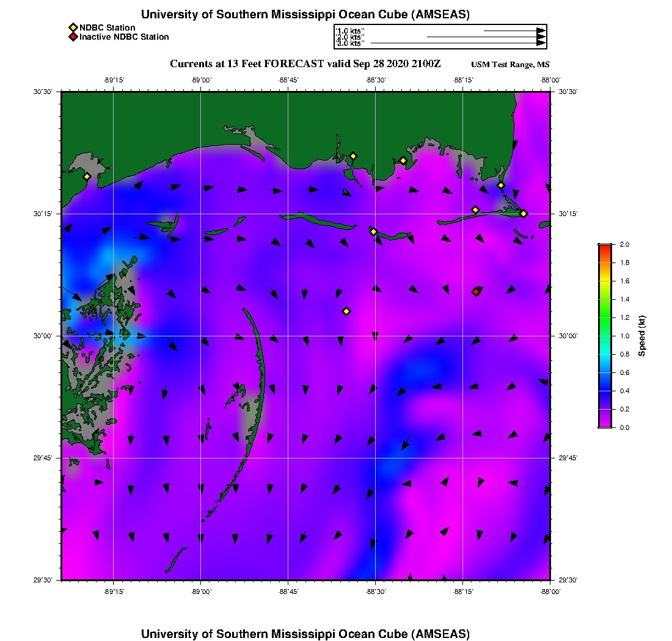The width and height of the screenshot is (672, 641).
Task: Click the top Ocean Cube (AMSEAS) title
Action: pyautogui.click(x=305, y=15)
